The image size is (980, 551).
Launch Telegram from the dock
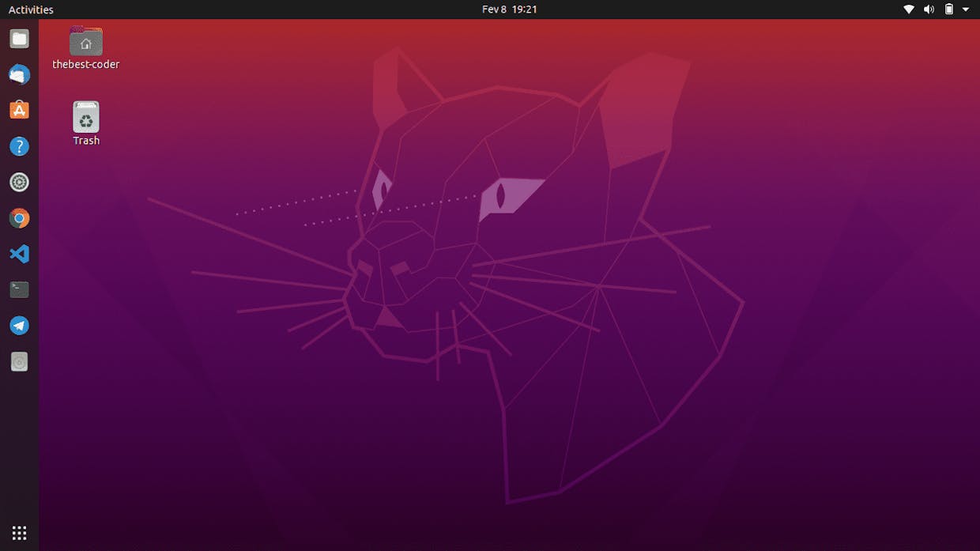point(19,326)
